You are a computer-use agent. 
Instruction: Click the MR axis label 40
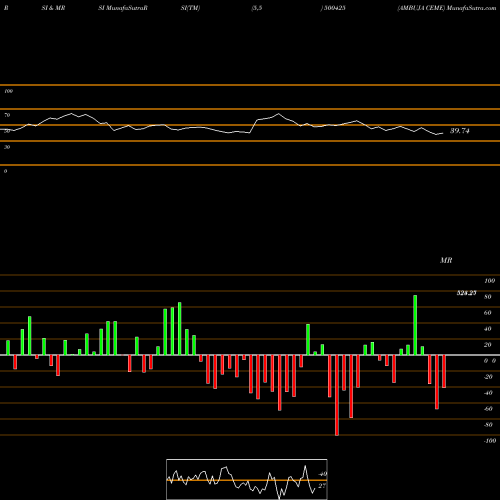pos(488,329)
